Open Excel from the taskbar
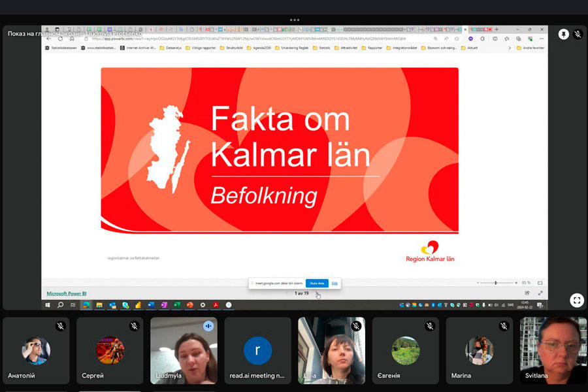Viewport: 588px width, 392px height. tap(176, 305)
